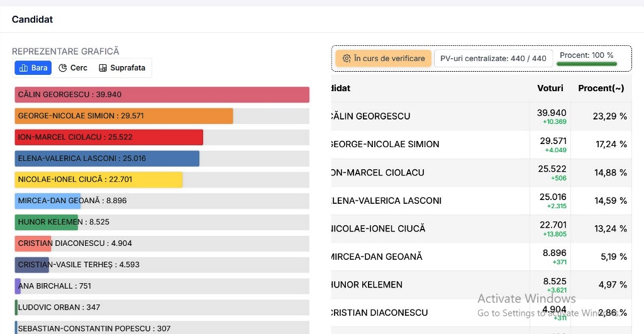
Task: Select the ION-MARCEL CIOLACU table row
Action: pos(440,172)
